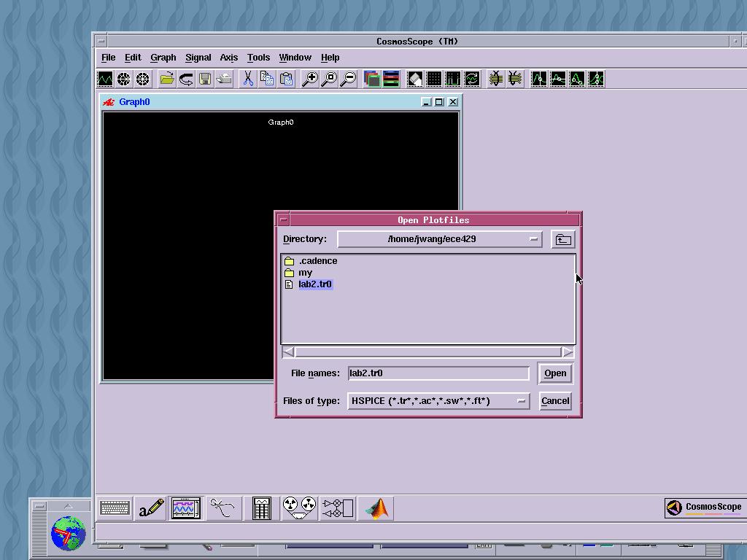Click the paste clipboard icon
Viewport: 747px width, 560px height.
click(286, 79)
